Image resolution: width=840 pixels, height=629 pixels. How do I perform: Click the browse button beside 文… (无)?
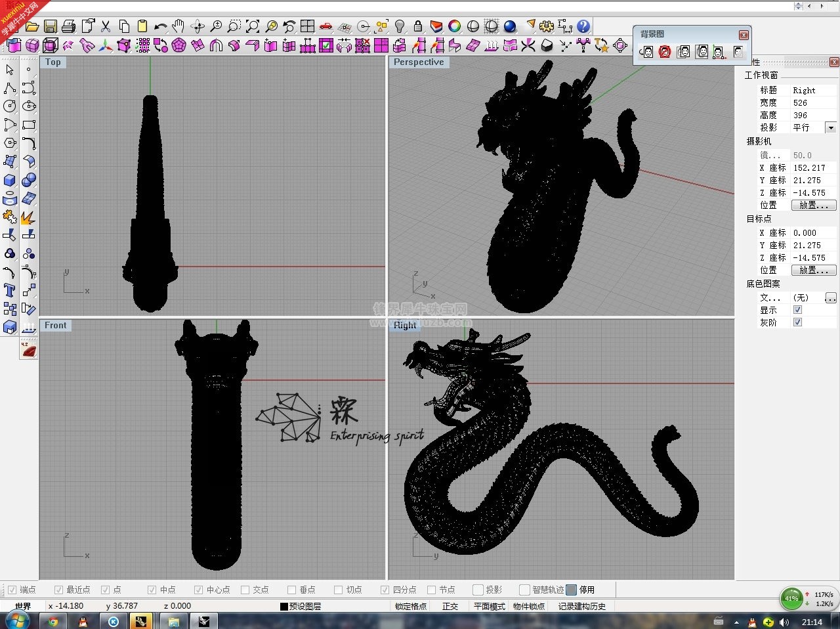point(831,297)
